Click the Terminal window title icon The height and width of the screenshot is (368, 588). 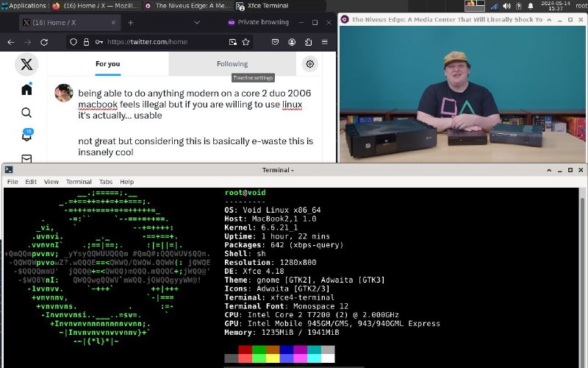[x=9, y=170]
